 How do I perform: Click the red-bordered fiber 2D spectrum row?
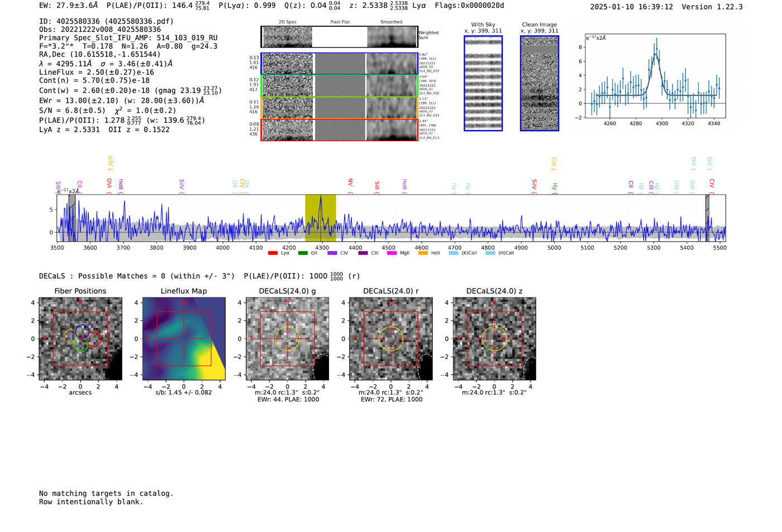pos(339,130)
